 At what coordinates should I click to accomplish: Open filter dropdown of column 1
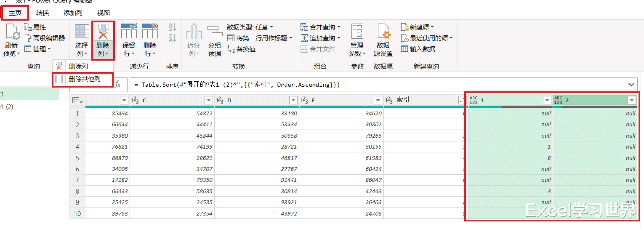pos(547,100)
